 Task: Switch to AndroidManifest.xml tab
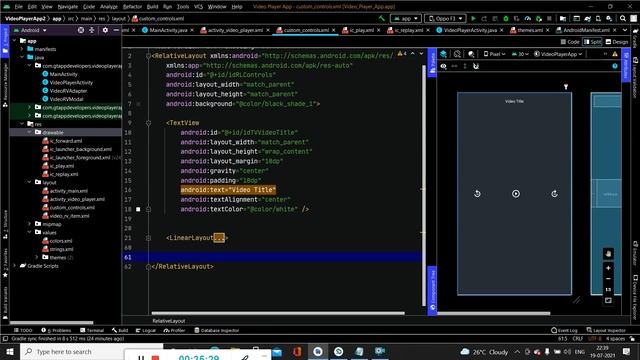pyautogui.click(x=586, y=30)
